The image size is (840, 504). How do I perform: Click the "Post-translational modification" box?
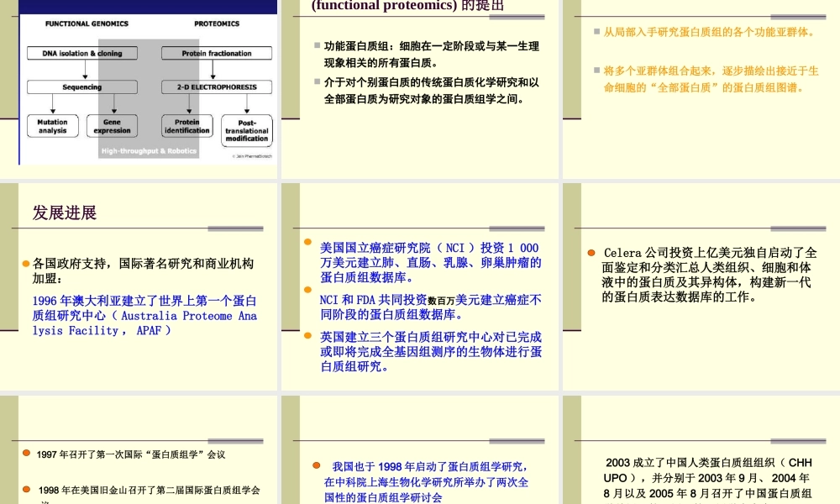(x=247, y=129)
